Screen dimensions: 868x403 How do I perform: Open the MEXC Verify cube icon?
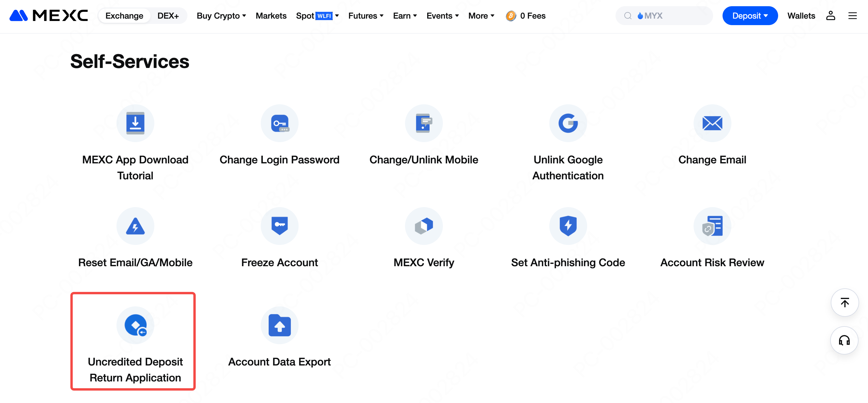(x=424, y=226)
